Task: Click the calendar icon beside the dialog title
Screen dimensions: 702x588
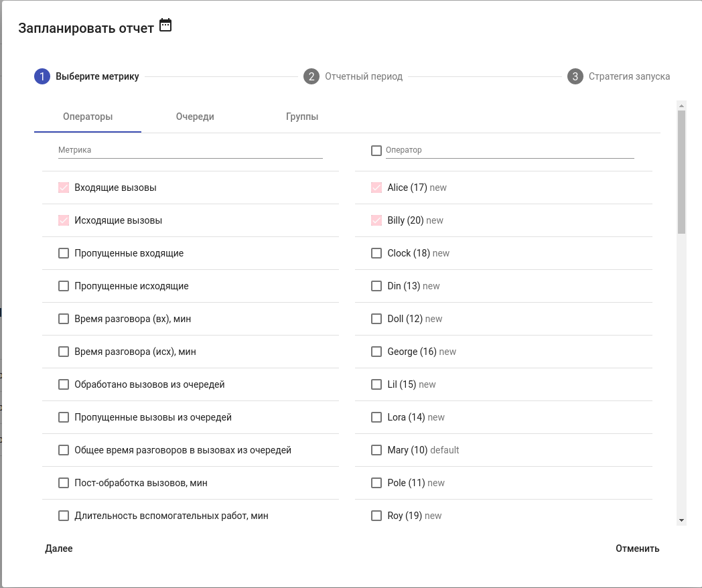Action: coord(165,26)
